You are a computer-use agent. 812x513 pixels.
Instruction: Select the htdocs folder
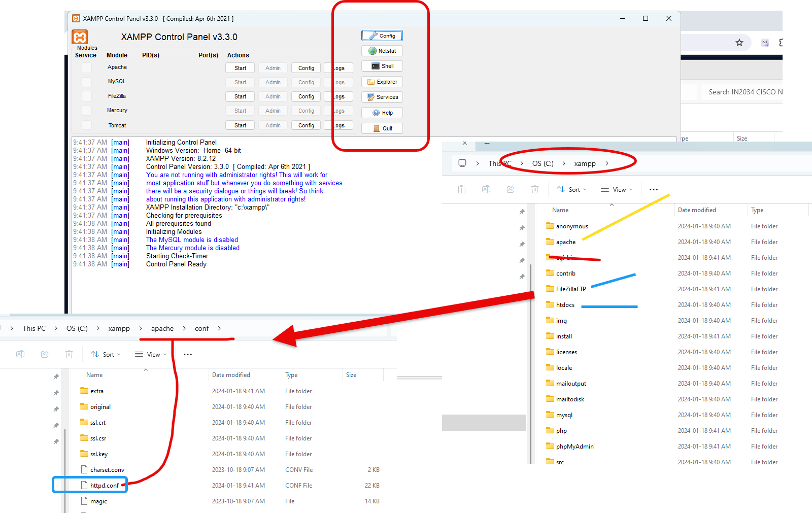pos(565,305)
